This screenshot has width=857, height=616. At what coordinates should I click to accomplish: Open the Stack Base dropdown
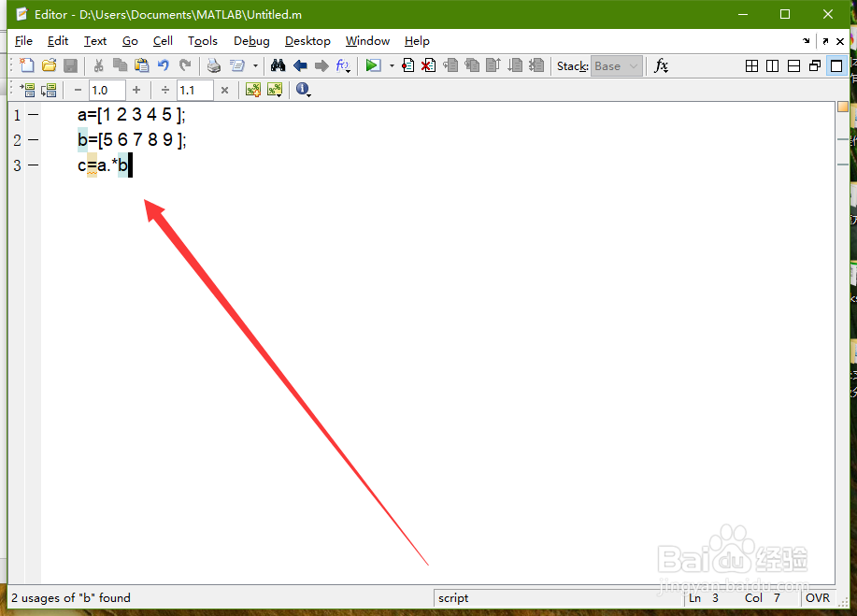point(616,66)
